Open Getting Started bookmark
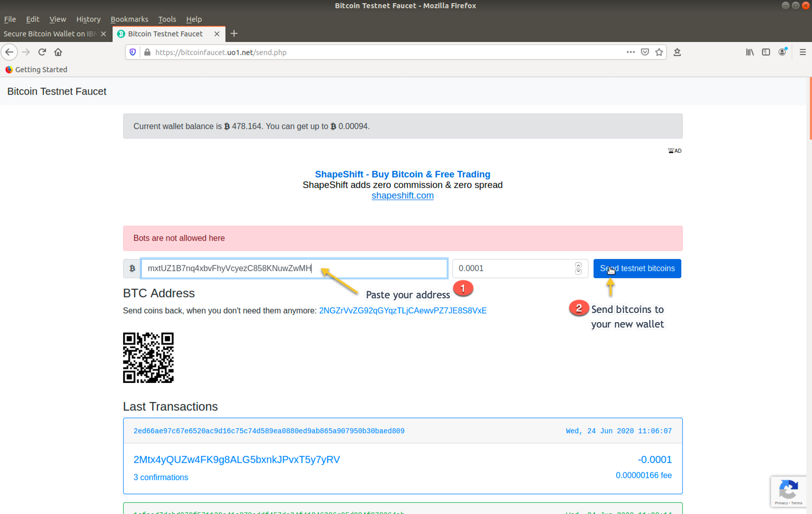The image size is (812, 514). click(x=36, y=70)
